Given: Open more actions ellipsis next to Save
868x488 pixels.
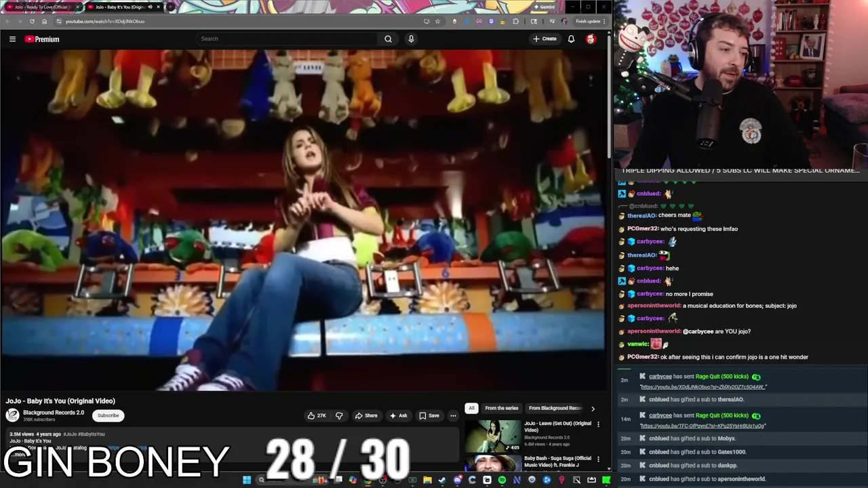Looking at the screenshot, I should tap(453, 415).
